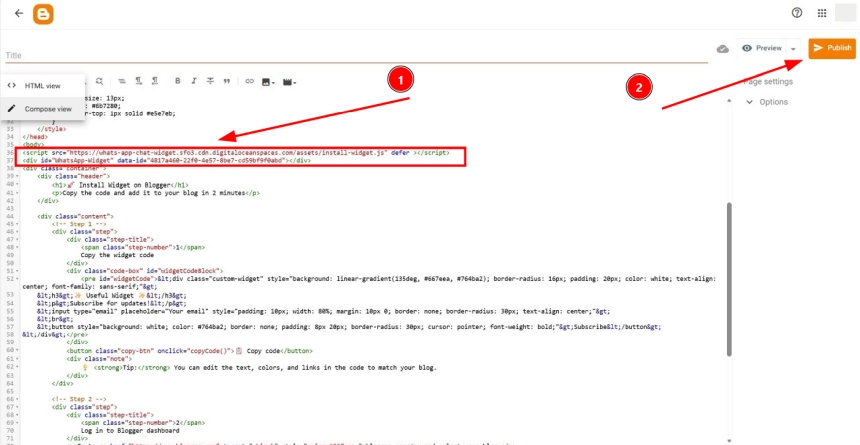This screenshot has height=445, width=860.
Task: Click the copy-btn 'Copy code' button line
Action: click(190, 351)
